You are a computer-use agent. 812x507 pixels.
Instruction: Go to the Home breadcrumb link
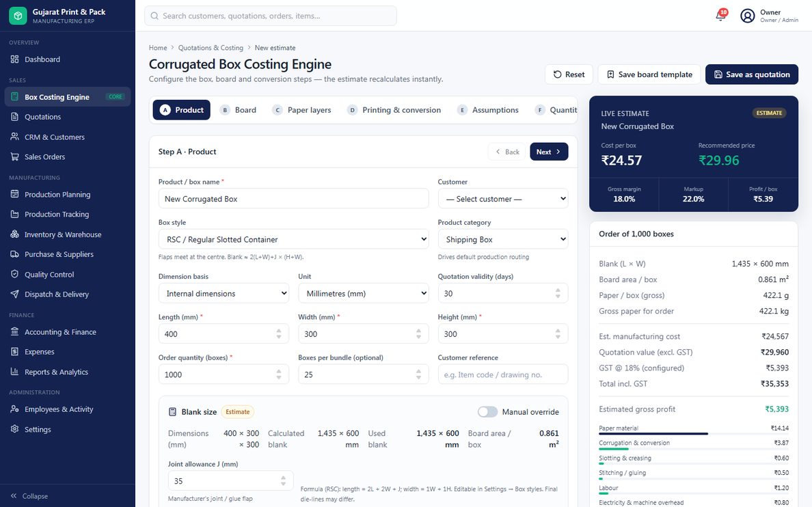158,48
